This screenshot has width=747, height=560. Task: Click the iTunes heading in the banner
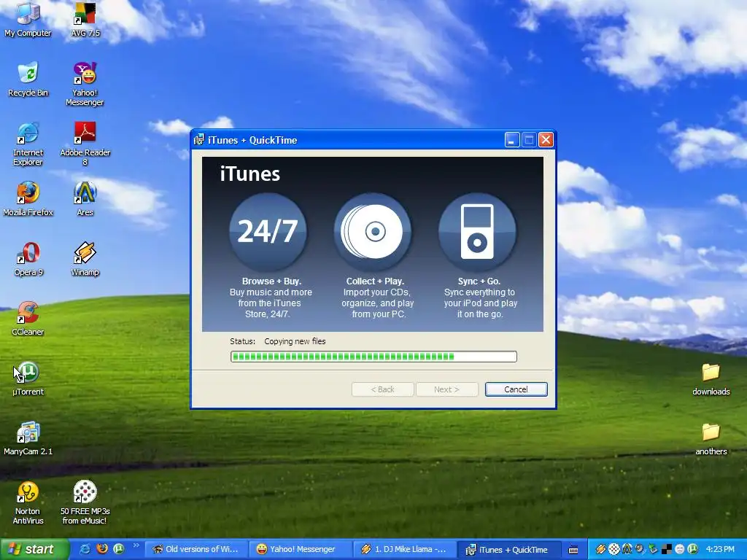click(249, 174)
